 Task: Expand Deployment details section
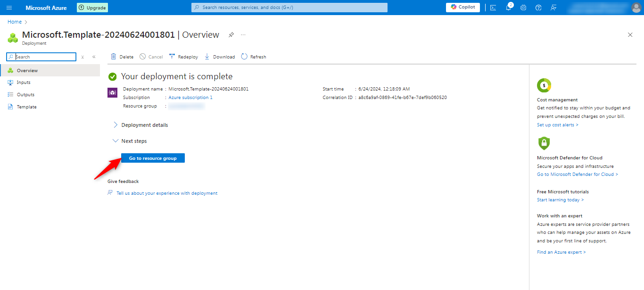(x=140, y=125)
